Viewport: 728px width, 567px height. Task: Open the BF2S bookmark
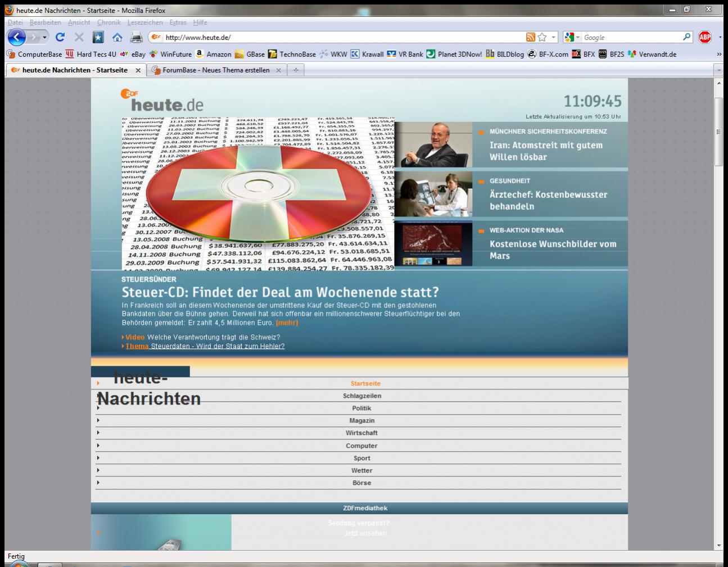(x=612, y=55)
